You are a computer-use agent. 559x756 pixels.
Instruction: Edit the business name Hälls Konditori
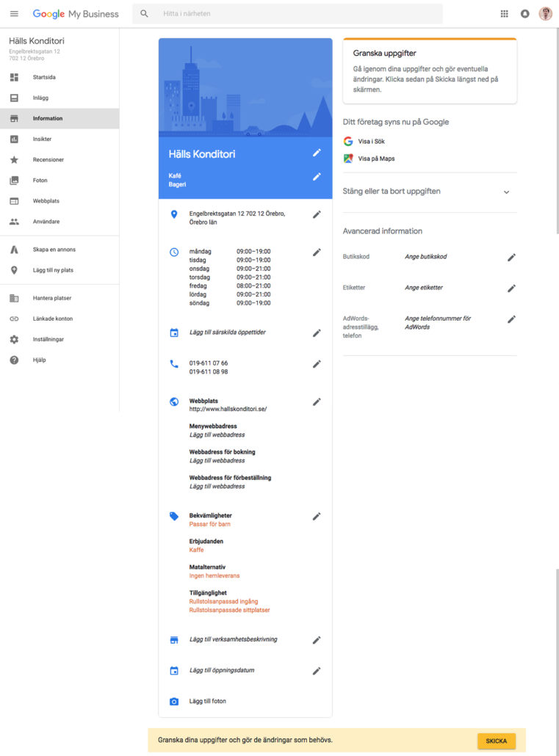coord(317,153)
